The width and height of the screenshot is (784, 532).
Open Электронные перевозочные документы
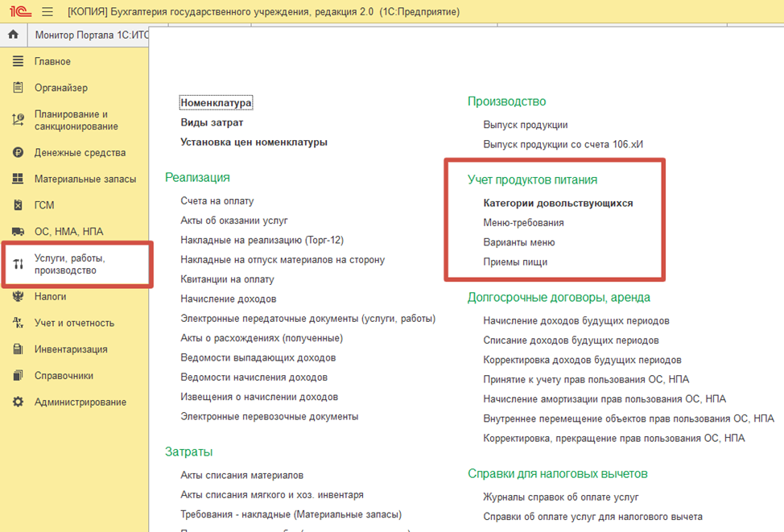click(270, 416)
